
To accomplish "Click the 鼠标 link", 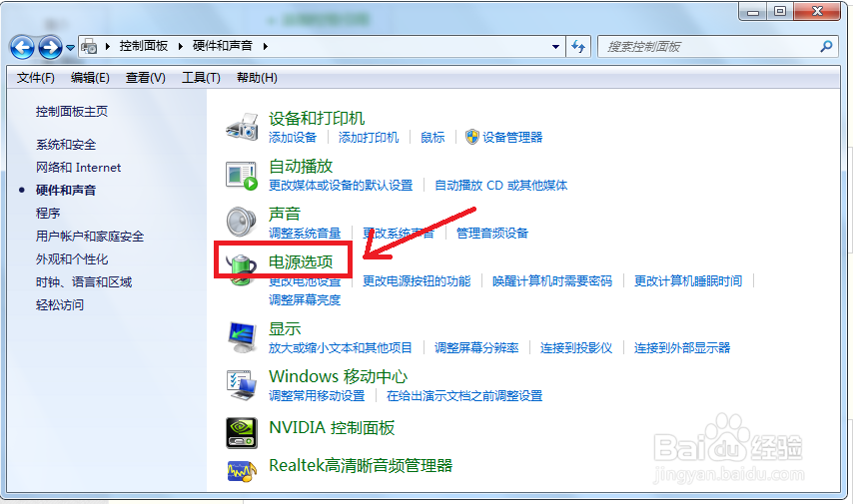I will 432,138.
